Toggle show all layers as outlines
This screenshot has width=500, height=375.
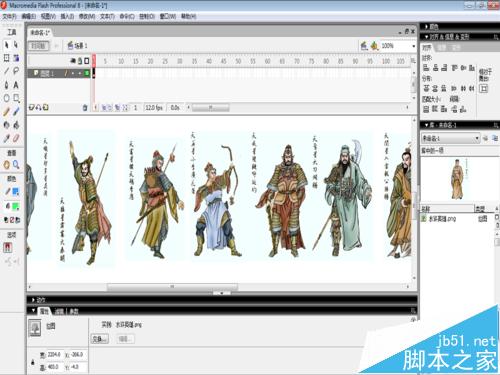pyautogui.click(x=87, y=61)
